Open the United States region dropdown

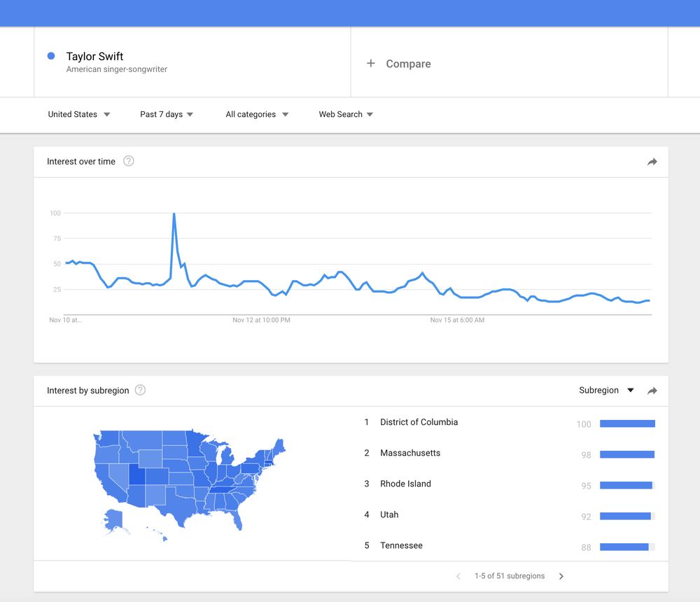tap(78, 114)
